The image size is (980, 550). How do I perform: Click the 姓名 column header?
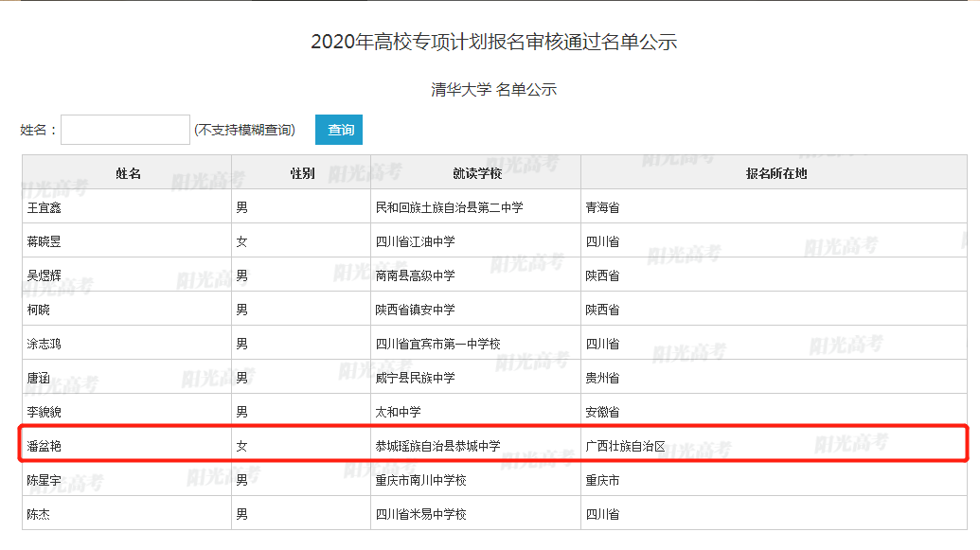(x=128, y=173)
